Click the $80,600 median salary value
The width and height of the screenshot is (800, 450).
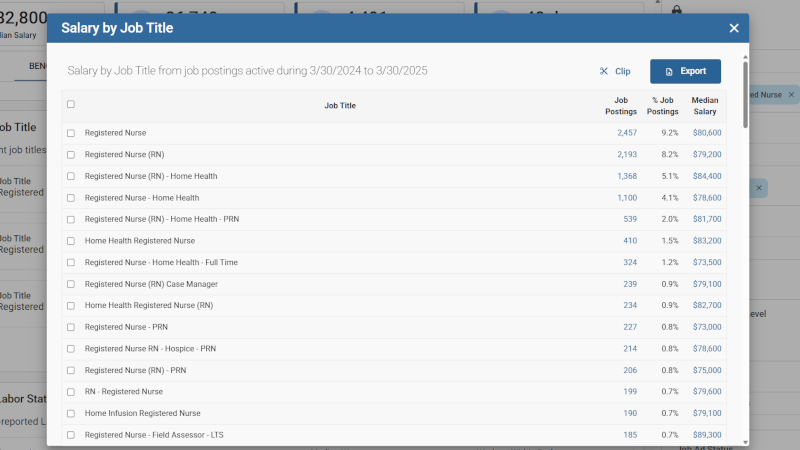click(x=707, y=133)
